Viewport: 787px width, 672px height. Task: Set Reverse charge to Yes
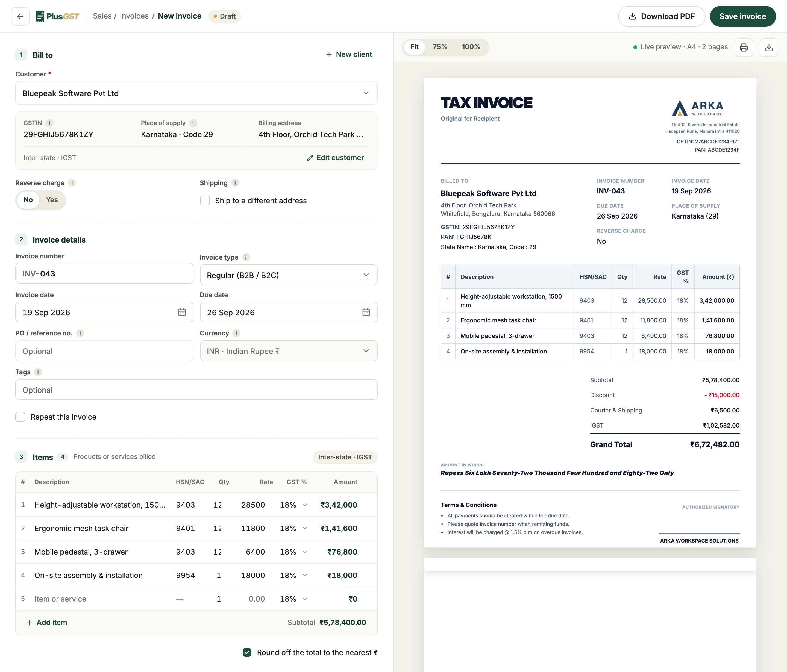click(x=52, y=200)
